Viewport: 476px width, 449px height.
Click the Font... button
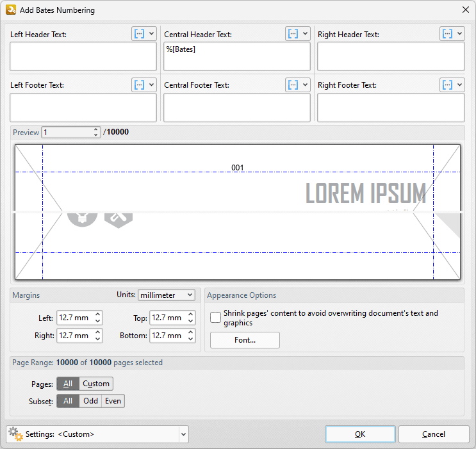pos(245,340)
